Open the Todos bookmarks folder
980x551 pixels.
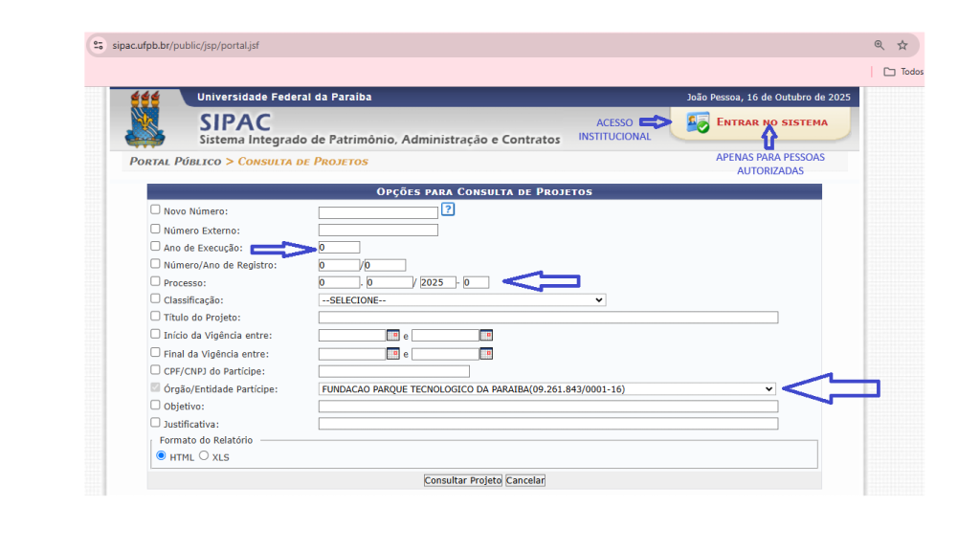902,72
